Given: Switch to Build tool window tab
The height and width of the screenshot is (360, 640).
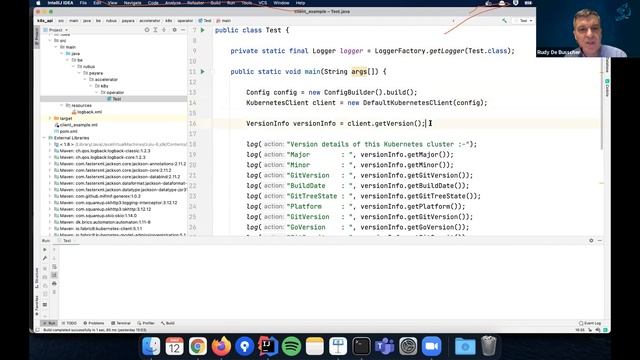Looking at the screenshot, I should [x=168, y=323].
